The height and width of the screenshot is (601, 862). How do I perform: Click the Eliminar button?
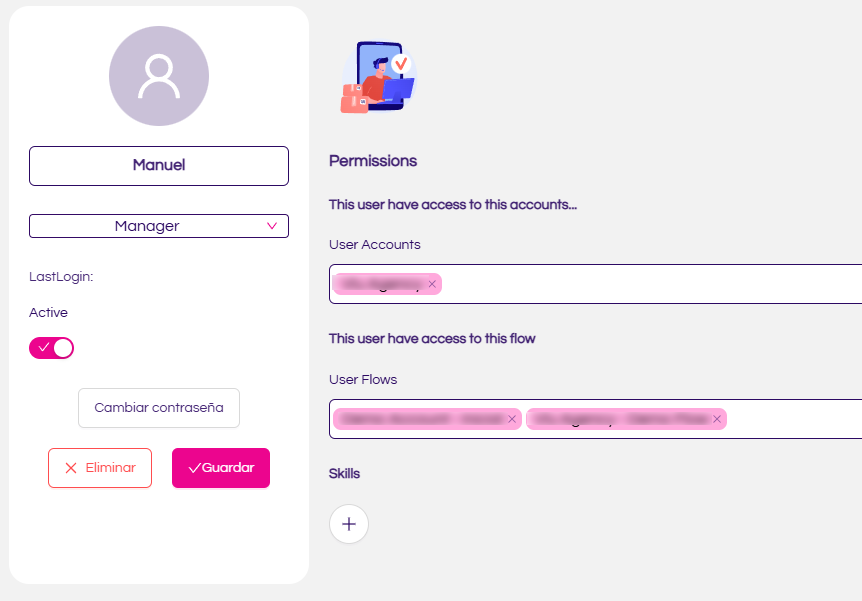point(100,468)
